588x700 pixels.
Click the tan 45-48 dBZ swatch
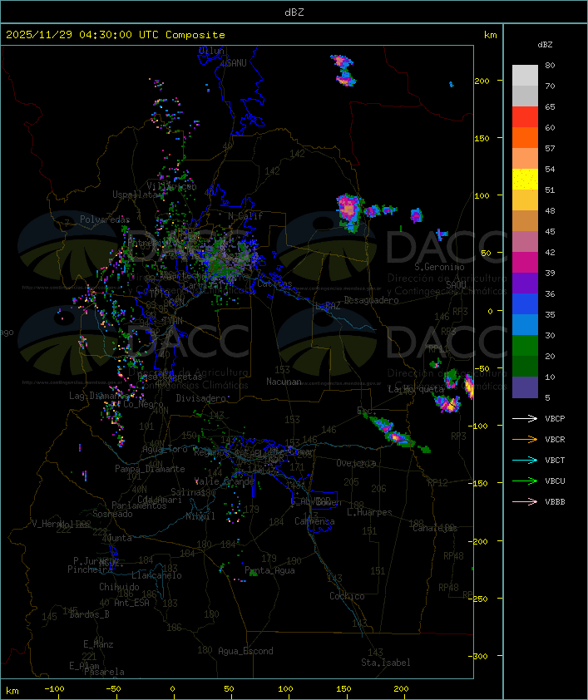coord(525,221)
